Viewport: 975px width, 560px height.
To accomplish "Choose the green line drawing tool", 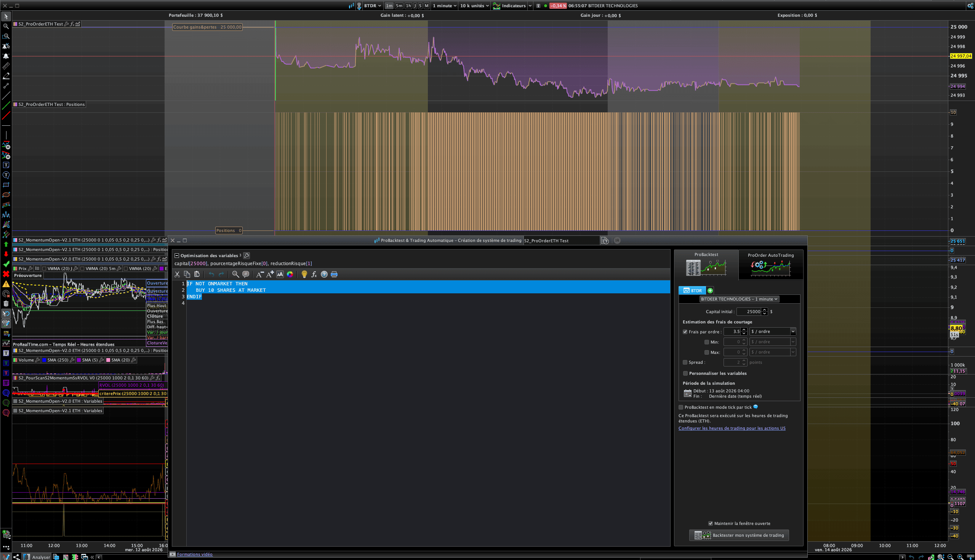I will 6,106.
